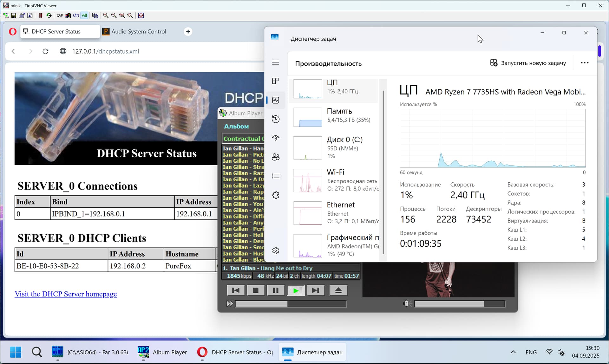Expand the Task Manager hamburger navigation menu
This screenshot has height=364, width=609.
(275, 62)
